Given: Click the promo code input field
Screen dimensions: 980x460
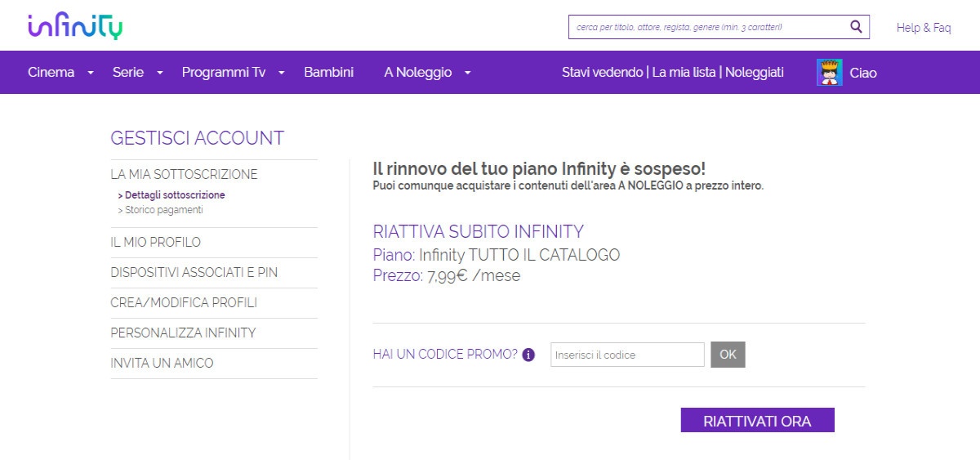Looking at the screenshot, I should pyautogui.click(x=627, y=355).
